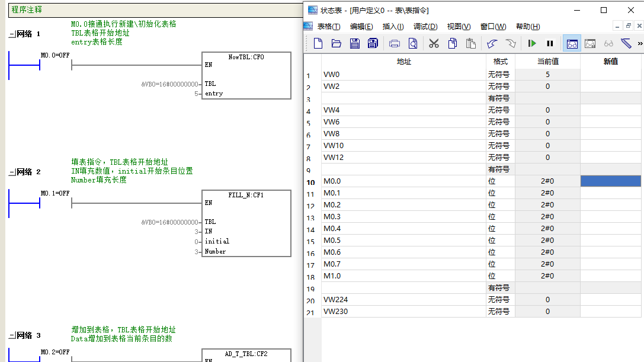The height and width of the screenshot is (362, 644).
Task: Click the Redo arrow icon
Action: point(511,43)
